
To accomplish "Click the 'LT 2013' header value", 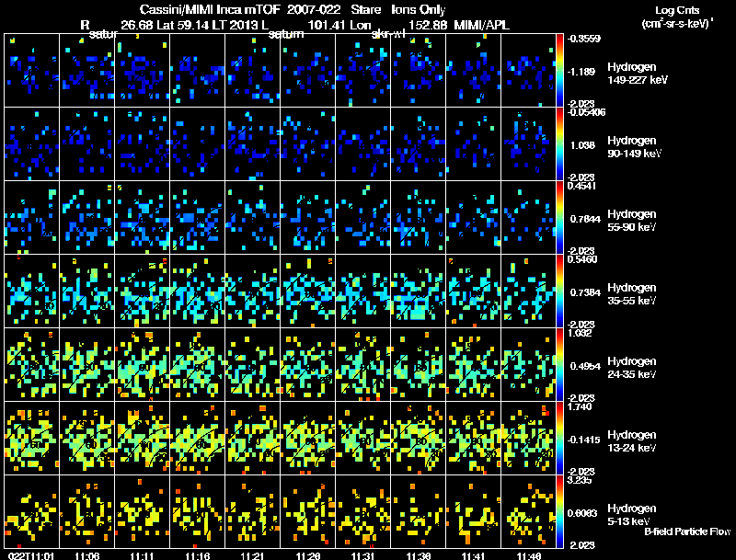I will pyautogui.click(x=234, y=25).
